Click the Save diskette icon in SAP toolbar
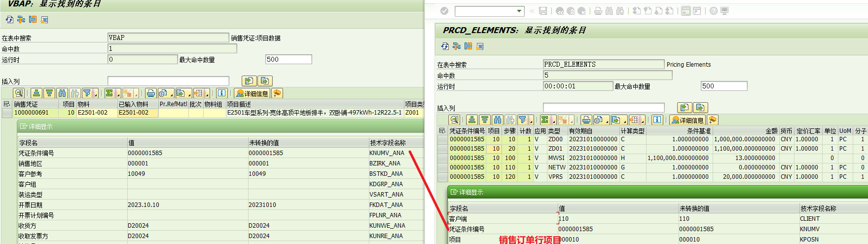868x244 pixels. pos(543,11)
